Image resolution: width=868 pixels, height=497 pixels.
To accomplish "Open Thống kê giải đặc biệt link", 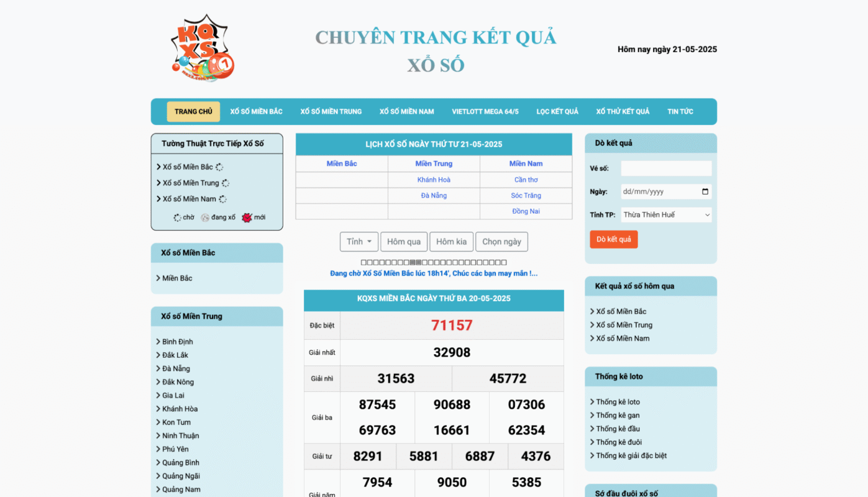I will (631, 456).
